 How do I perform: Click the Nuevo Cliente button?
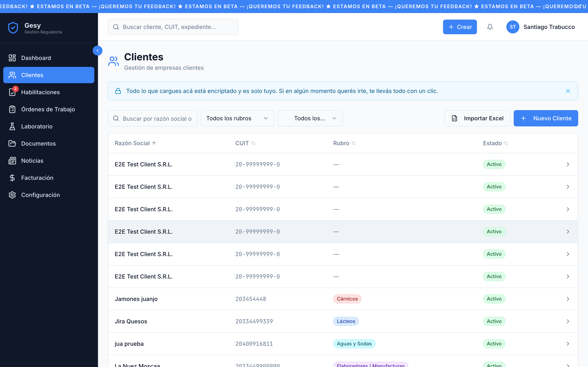coord(546,118)
